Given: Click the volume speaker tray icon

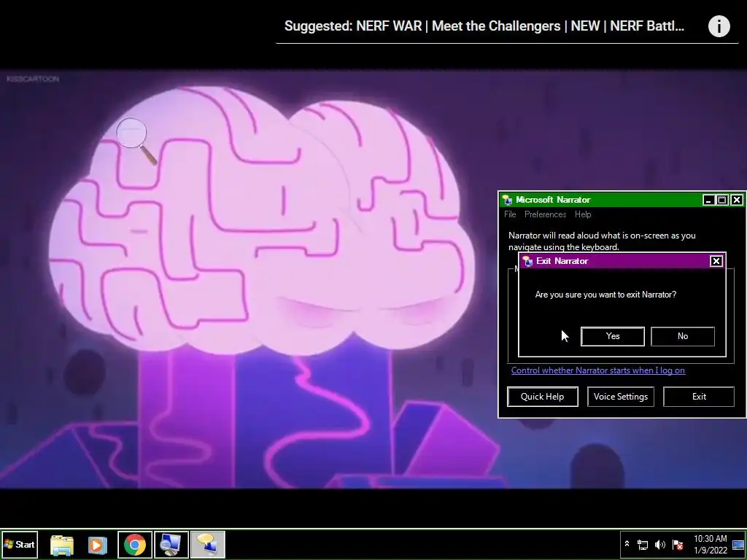Looking at the screenshot, I should tap(659, 545).
